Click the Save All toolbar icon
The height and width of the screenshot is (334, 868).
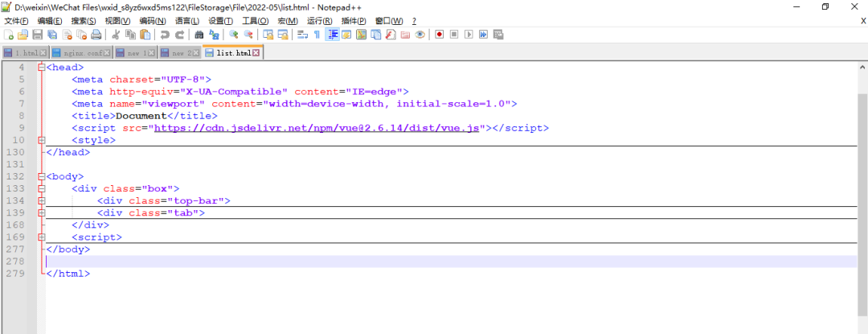pos(52,35)
